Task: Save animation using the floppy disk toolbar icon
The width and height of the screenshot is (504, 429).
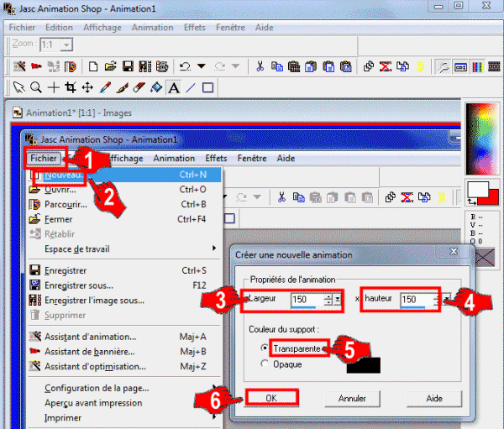Action: click(128, 67)
